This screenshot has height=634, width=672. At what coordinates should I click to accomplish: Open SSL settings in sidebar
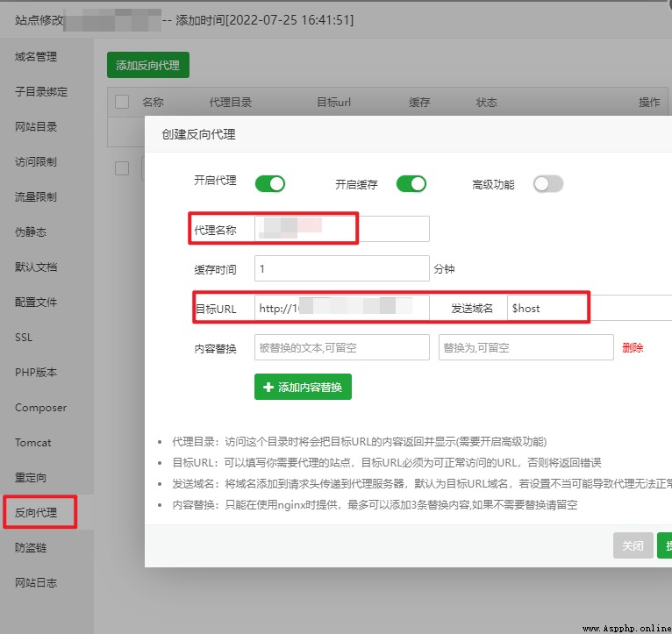(24, 338)
